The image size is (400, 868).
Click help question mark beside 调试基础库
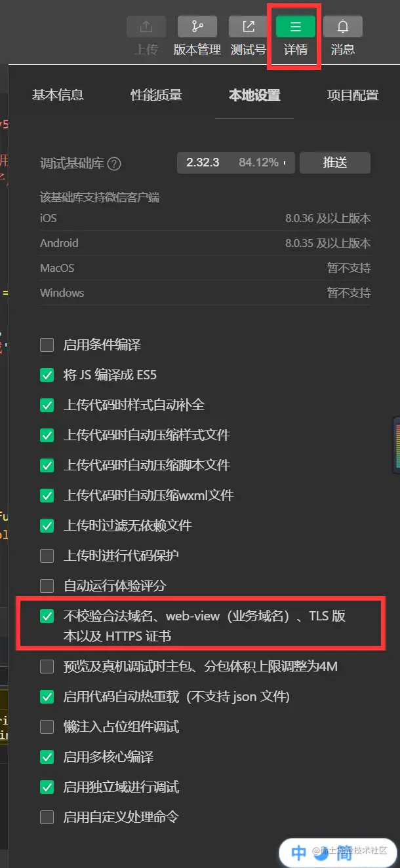click(x=115, y=164)
